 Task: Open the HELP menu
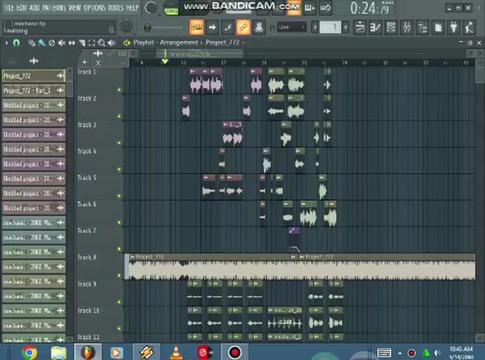pos(132,8)
